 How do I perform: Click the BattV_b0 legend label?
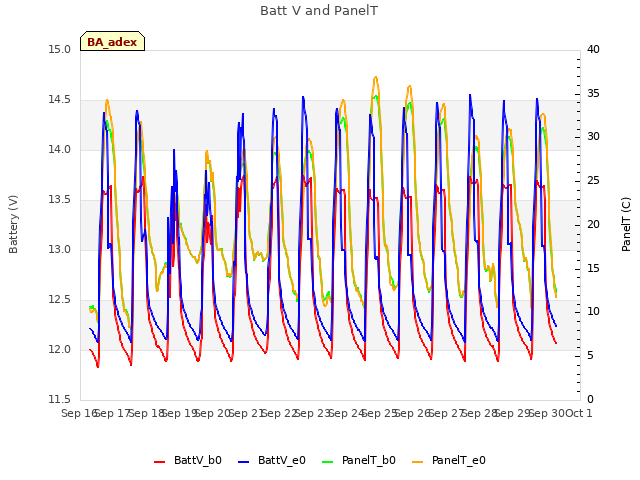(x=198, y=460)
